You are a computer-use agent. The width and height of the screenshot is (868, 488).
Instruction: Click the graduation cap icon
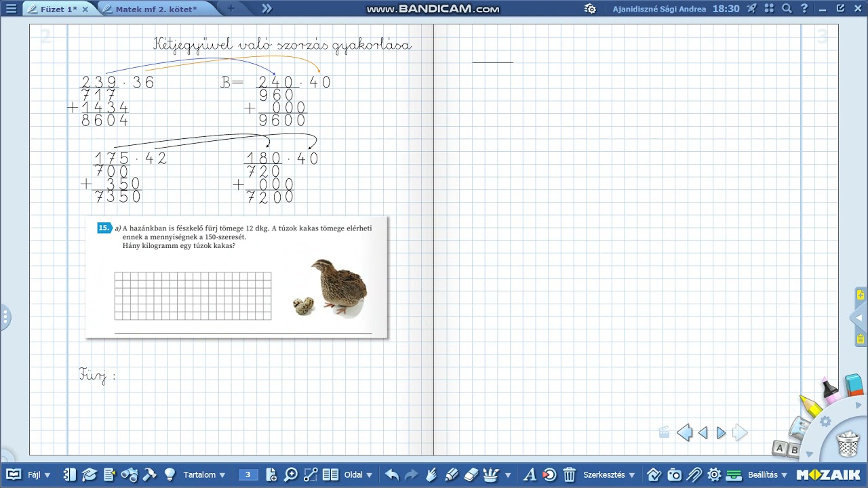click(x=90, y=475)
